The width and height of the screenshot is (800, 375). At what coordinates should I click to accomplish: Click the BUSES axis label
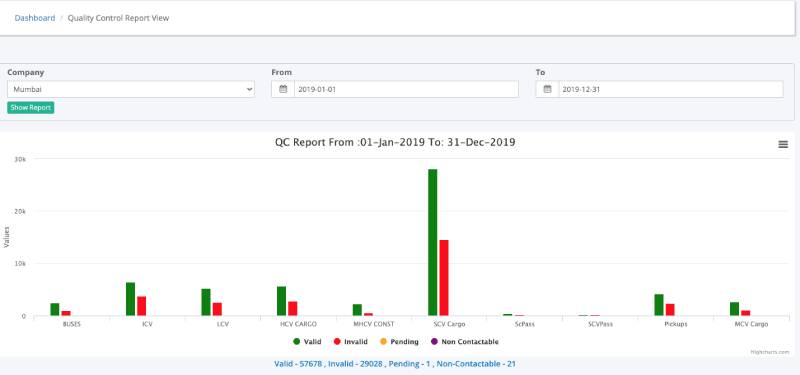(72, 324)
